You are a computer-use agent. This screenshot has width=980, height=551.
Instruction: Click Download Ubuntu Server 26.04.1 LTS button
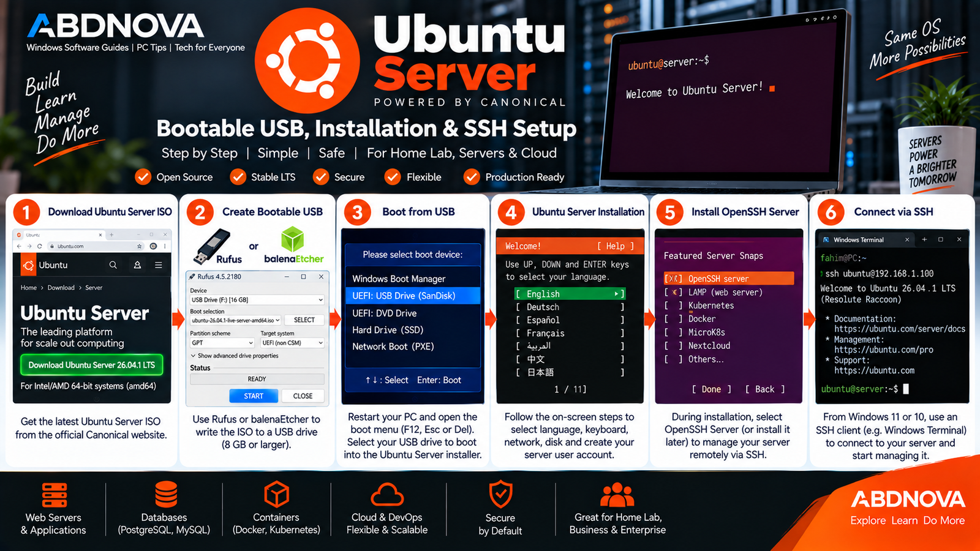(92, 365)
